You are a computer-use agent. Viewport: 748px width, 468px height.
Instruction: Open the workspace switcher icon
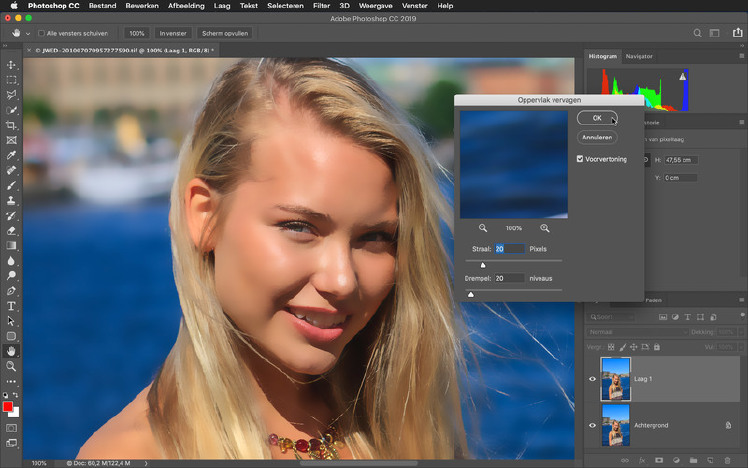[x=715, y=33]
